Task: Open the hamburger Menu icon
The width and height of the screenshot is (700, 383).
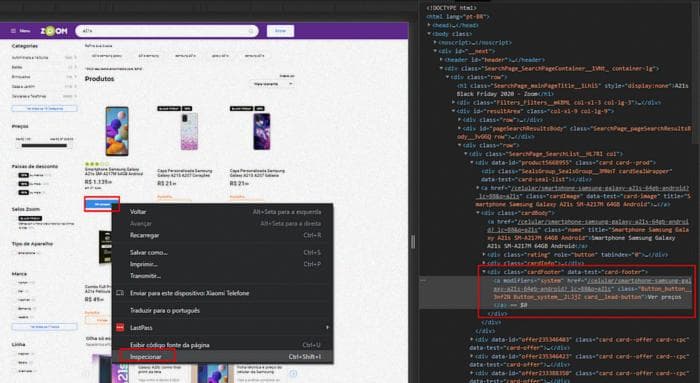Action: pos(13,31)
